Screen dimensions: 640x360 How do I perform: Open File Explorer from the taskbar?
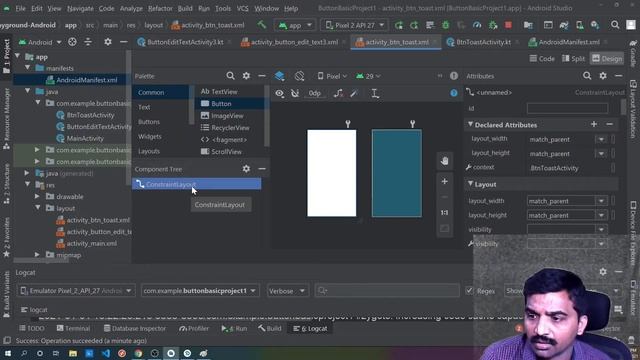point(73,353)
